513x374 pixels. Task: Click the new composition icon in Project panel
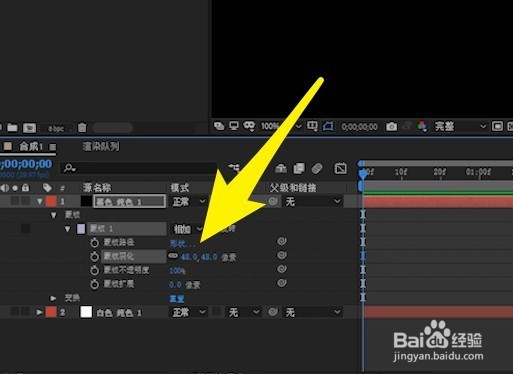[x=29, y=127]
